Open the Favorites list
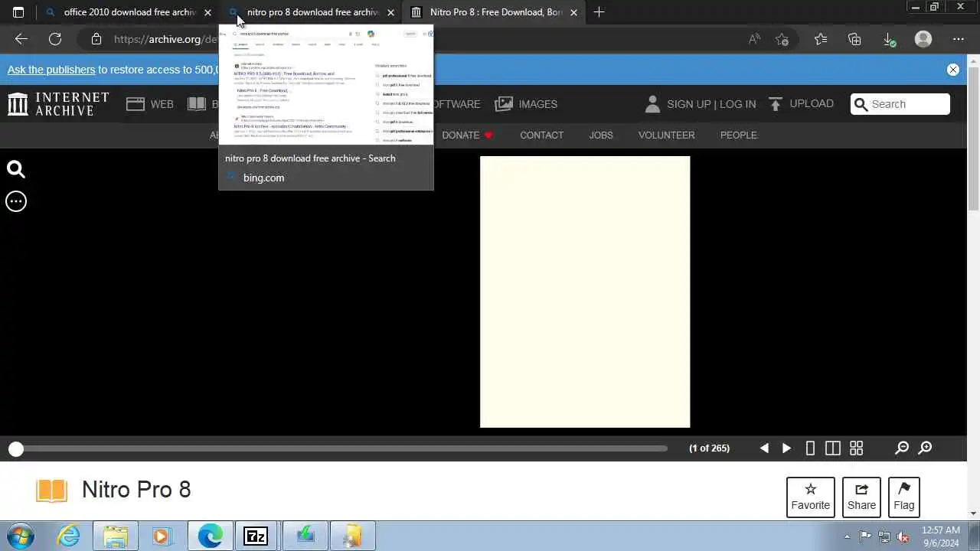980x551 pixels. click(x=821, y=39)
